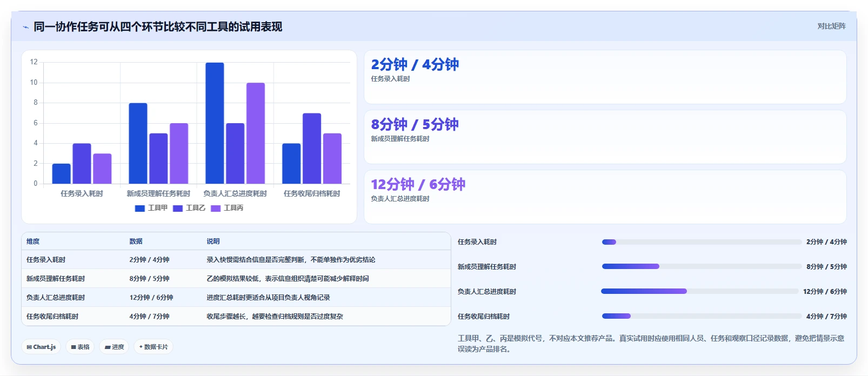Click the 负责人汇总进度耗时 progress bar

pyautogui.click(x=699, y=291)
